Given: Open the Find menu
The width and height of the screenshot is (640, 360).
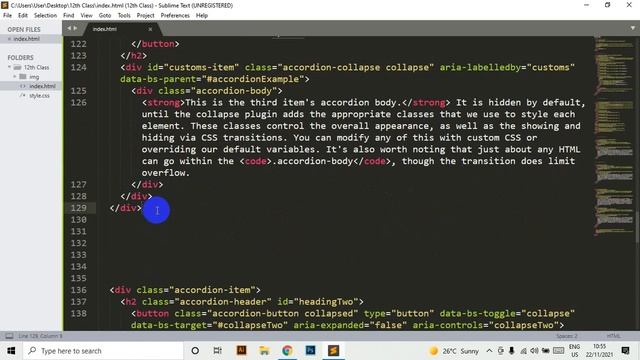Looking at the screenshot, I should tap(69, 16).
